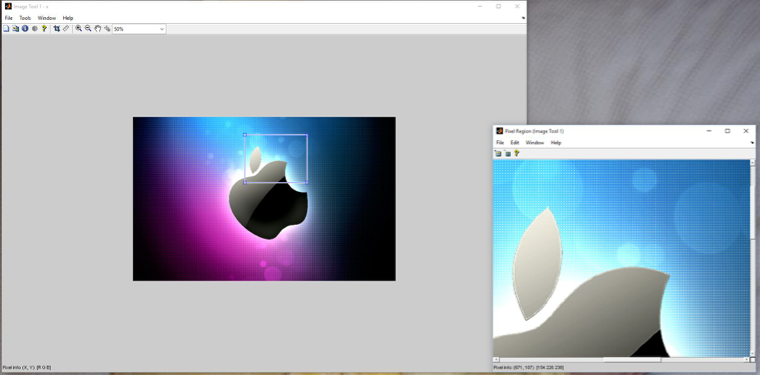Click the Pixel info readout in Pixel Region status bar
The image size is (760, 375).
(x=529, y=367)
